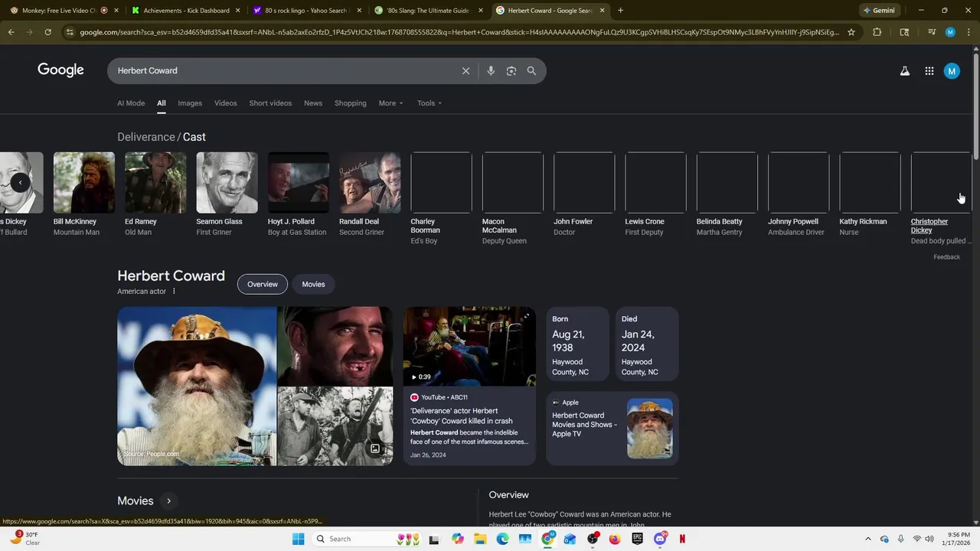The height and width of the screenshot is (551, 980).
Task: Play the 0:39 YouTube video thumbnail
Action: point(469,347)
